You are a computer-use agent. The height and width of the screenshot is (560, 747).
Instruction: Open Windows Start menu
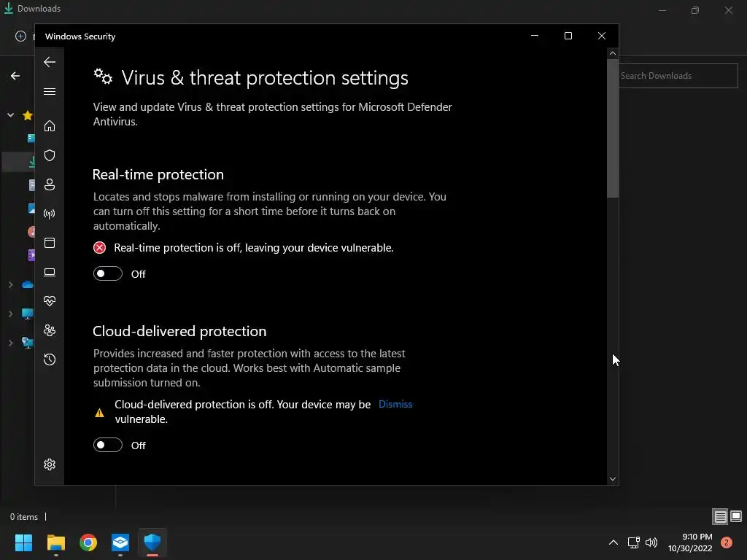pyautogui.click(x=23, y=542)
